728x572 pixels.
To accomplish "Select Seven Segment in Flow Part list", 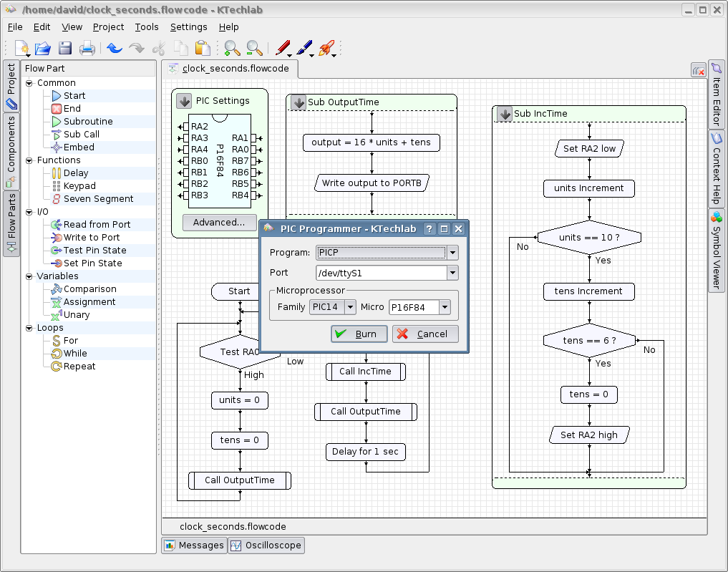I will (x=98, y=199).
